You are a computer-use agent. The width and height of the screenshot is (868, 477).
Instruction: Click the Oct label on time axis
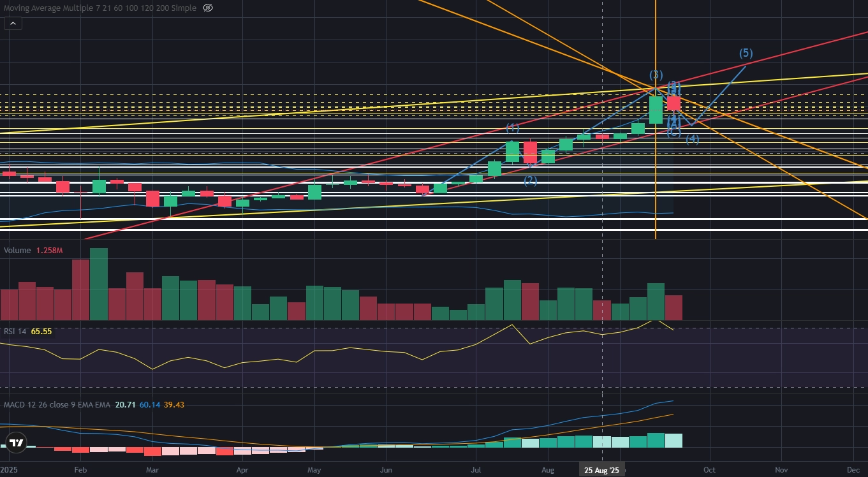click(x=709, y=470)
